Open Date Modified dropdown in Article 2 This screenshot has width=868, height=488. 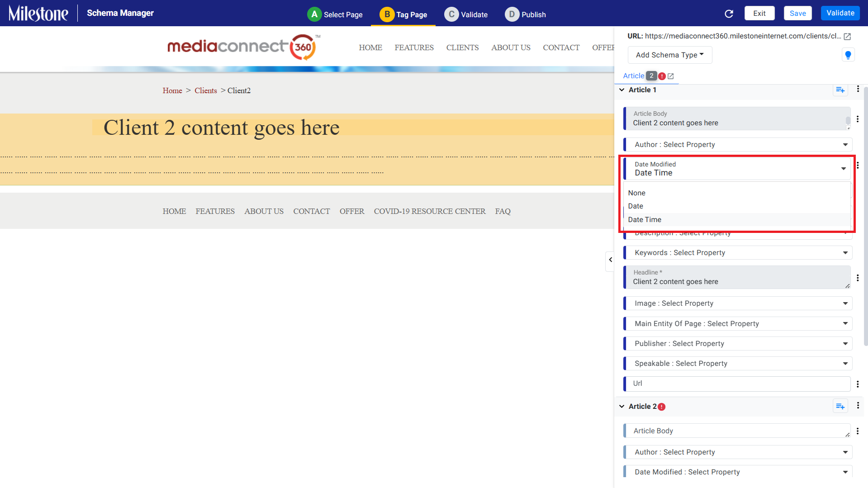click(738, 472)
